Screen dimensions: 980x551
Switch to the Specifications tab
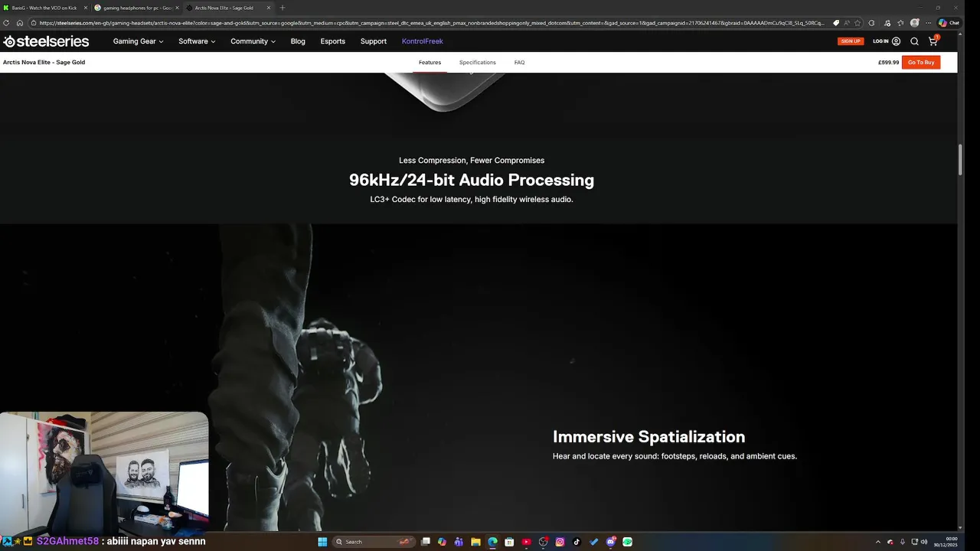477,62
